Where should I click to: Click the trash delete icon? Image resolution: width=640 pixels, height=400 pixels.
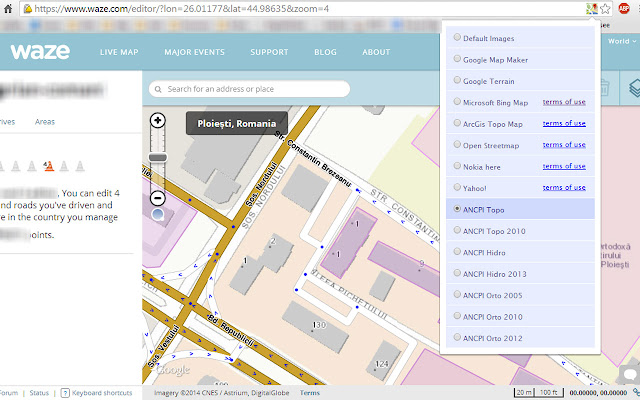point(604,88)
